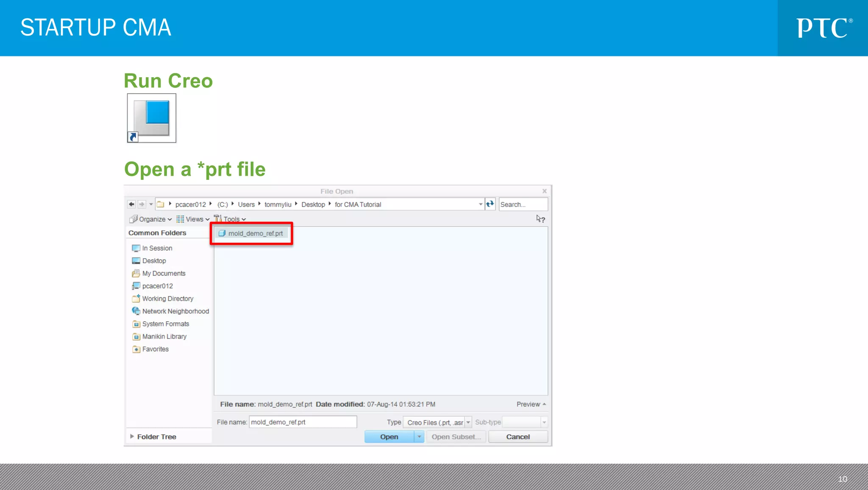The height and width of the screenshot is (490, 868).
Task: Go back with the left arrow navigation button
Action: (x=131, y=204)
